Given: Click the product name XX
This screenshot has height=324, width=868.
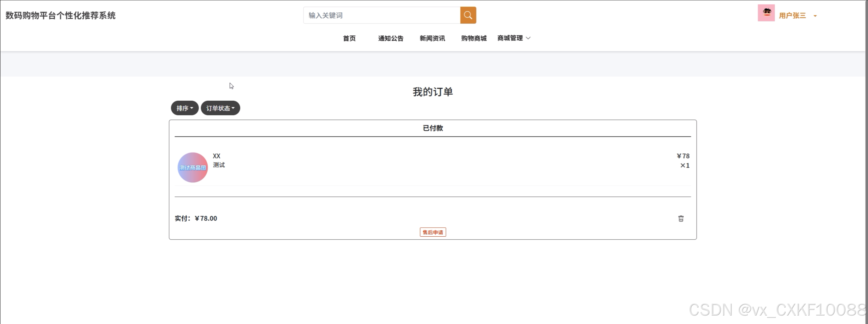Looking at the screenshot, I should [216, 156].
